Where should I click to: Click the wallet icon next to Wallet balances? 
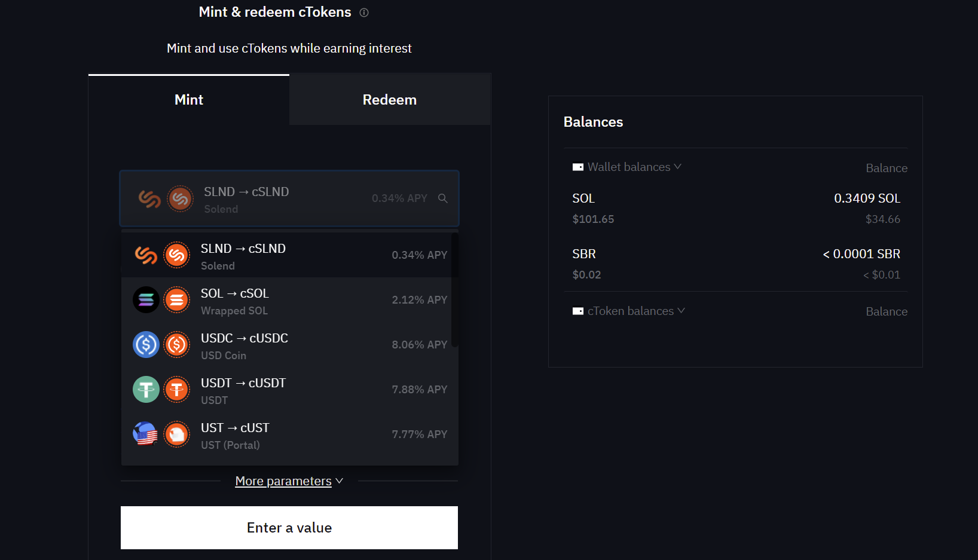tap(577, 167)
